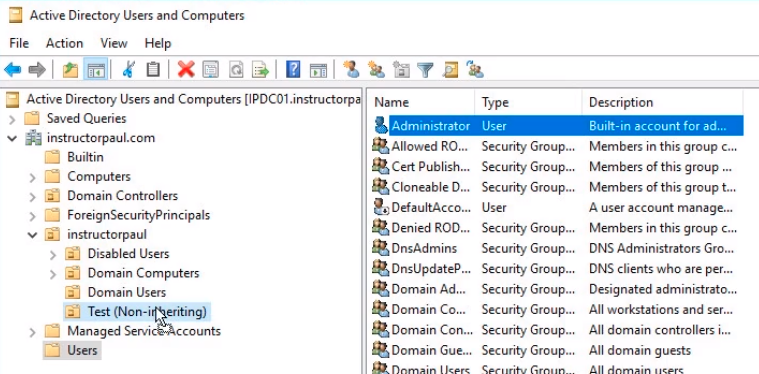
Task: Click the red X Delete icon
Action: click(186, 70)
